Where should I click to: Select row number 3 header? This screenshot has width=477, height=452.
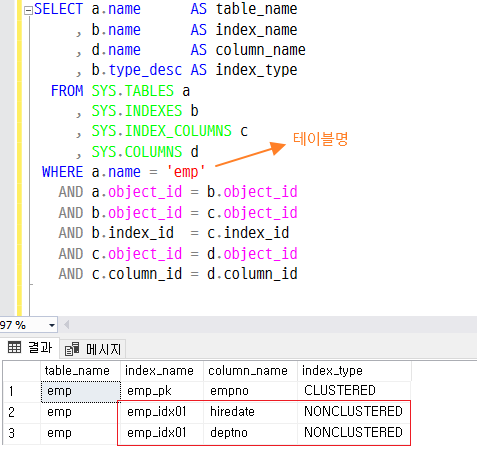[22, 433]
